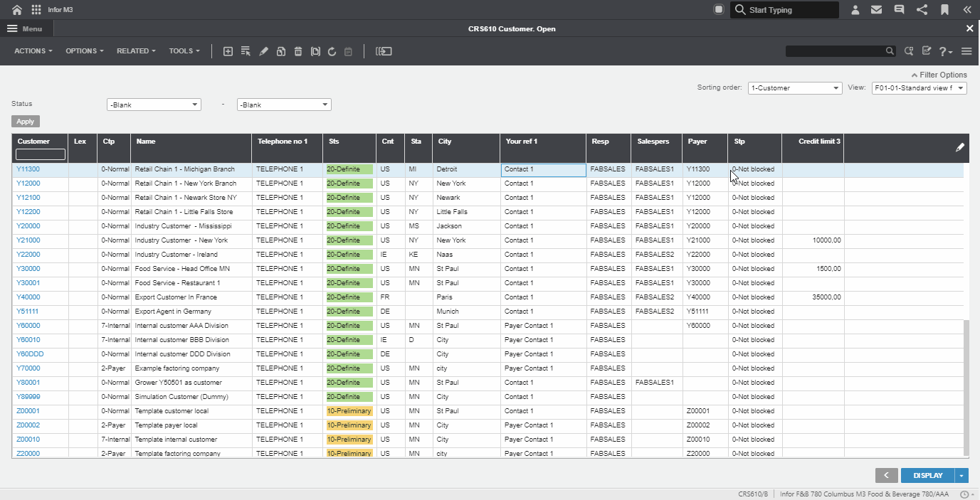Open the app grid launcher icon

(x=36, y=10)
